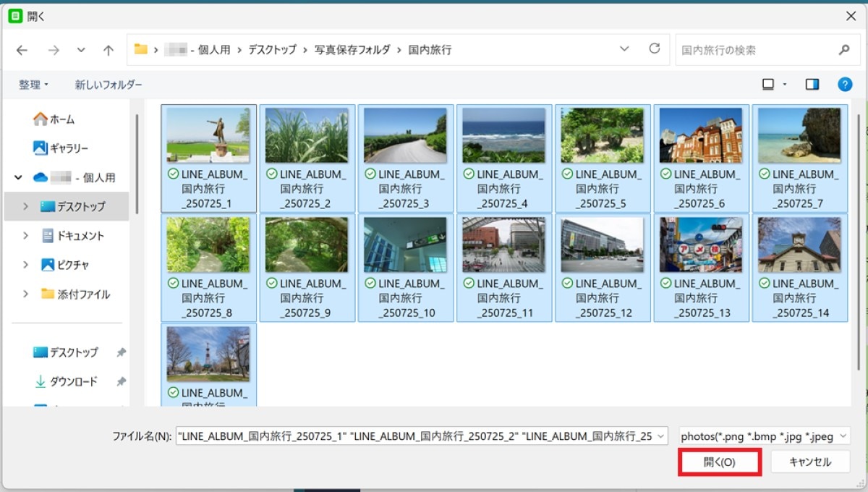Refresh the 国内旅行 folder view

coord(655,49)
